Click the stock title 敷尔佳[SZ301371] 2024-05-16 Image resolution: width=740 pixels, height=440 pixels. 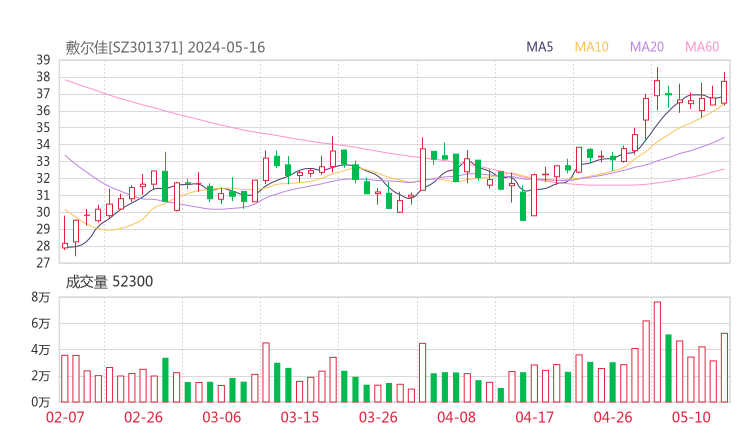pyautogui.click(x=165, y=47)
